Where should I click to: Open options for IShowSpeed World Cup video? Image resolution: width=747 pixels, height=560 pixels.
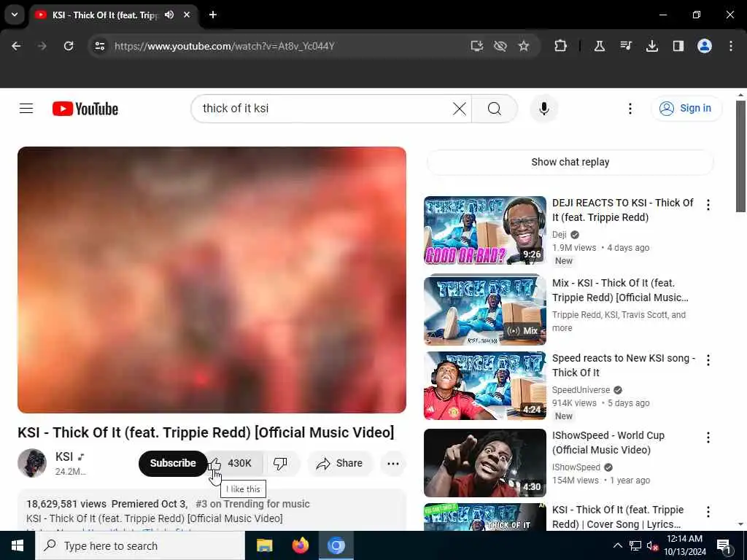coord(708,437)
